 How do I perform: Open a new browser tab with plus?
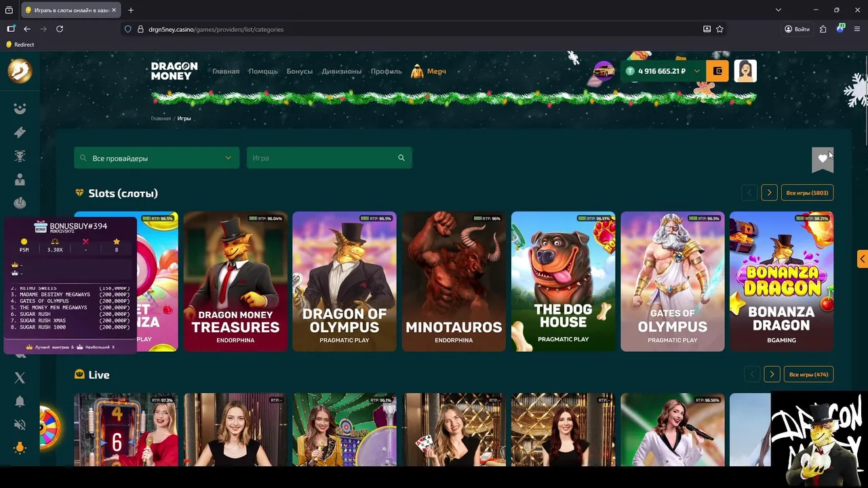click(x=131, y=10)
